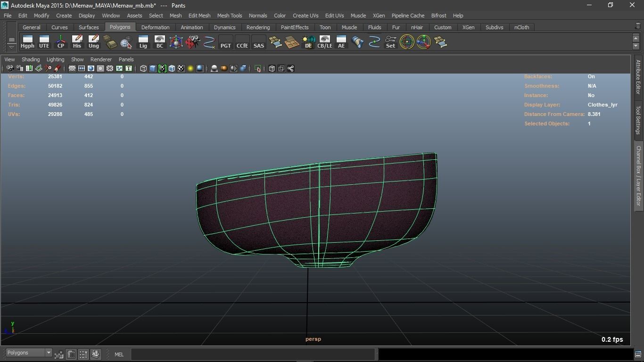Open the viewport Shading dropdown menu
Screen dimensions: 644x362
pyautogui.click(x=31, y=59)
